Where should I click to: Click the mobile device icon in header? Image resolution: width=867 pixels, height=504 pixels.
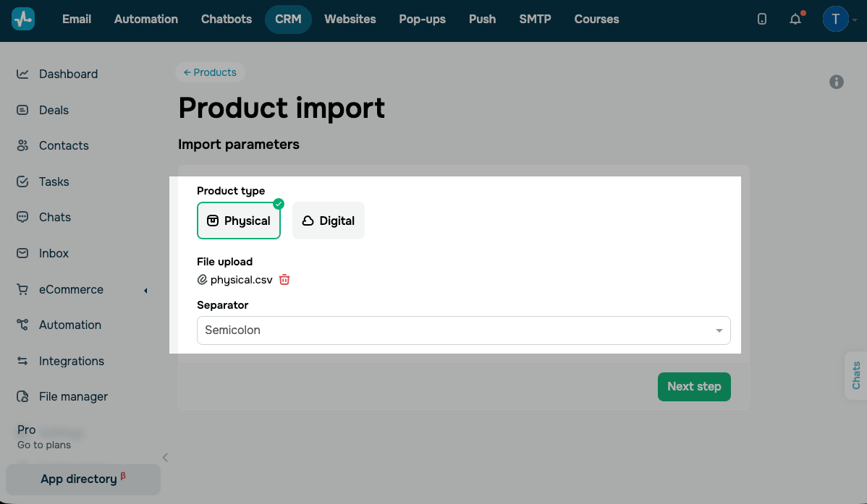coord(762,20)
